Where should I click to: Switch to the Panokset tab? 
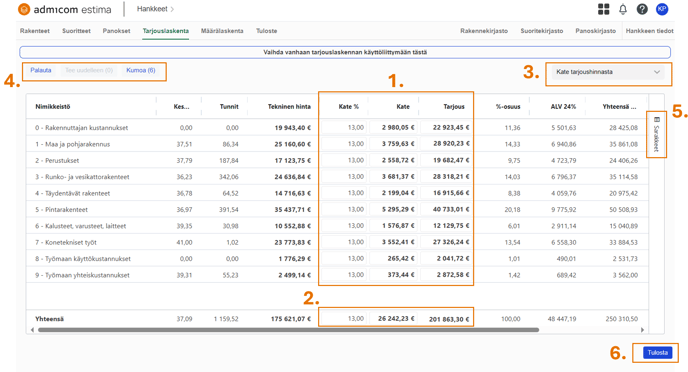point(116,31)
